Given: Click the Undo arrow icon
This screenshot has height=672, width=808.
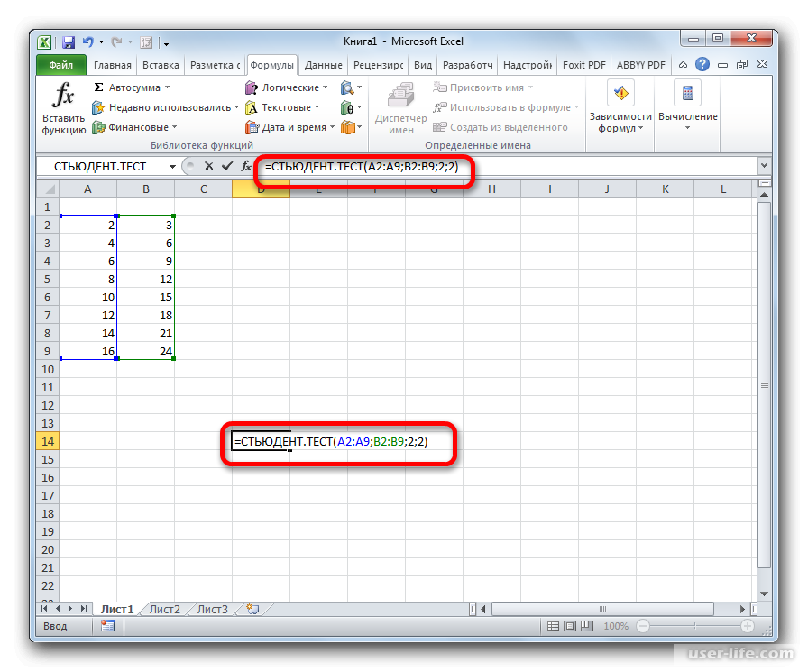Looking at the screenshot, I should point(88,41).
